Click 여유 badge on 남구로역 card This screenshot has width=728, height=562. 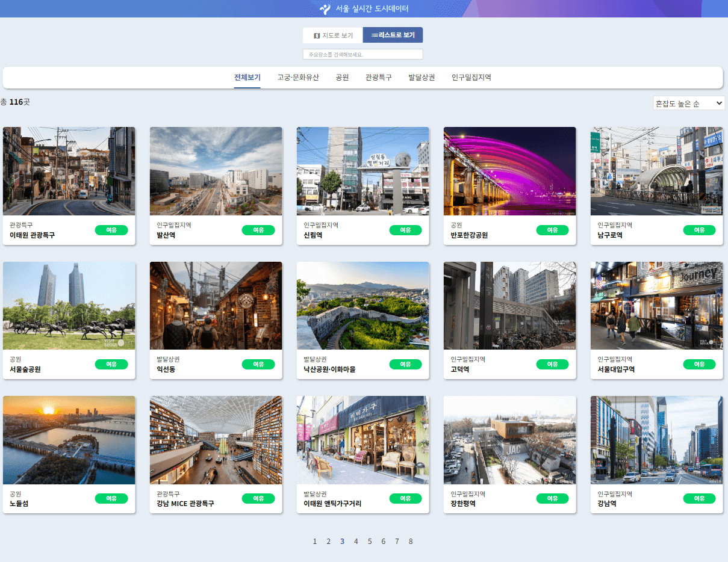[700, 230]
